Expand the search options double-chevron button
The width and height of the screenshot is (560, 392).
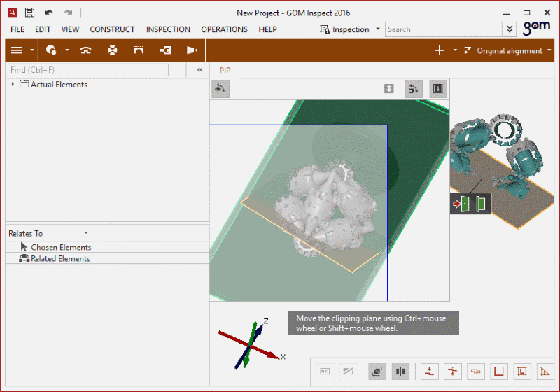(510, 29)
